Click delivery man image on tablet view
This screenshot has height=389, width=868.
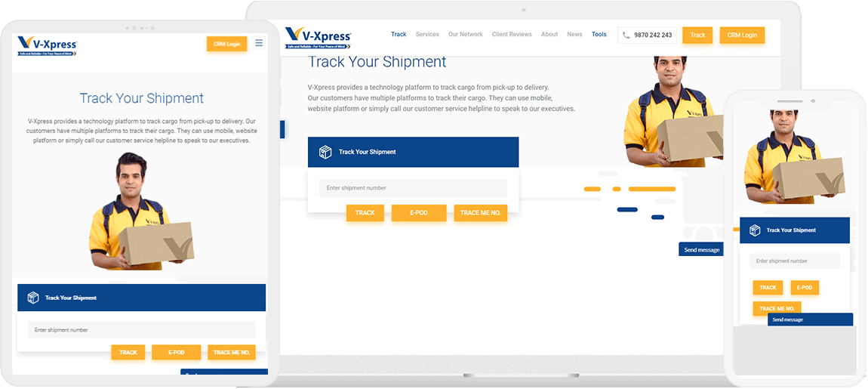(x=142, y=211)
